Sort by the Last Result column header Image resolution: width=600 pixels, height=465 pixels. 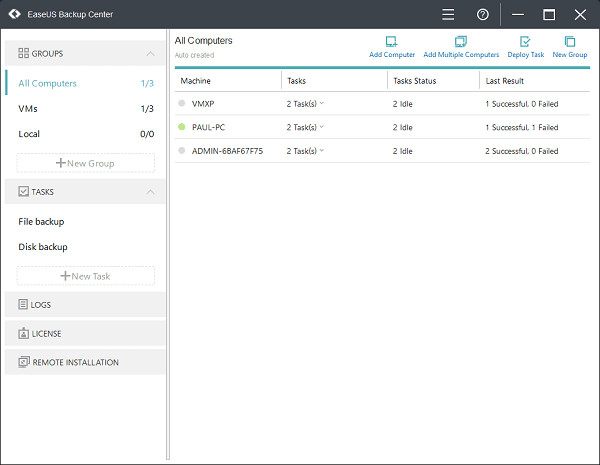pyautogui.click(x=505, y=81)
